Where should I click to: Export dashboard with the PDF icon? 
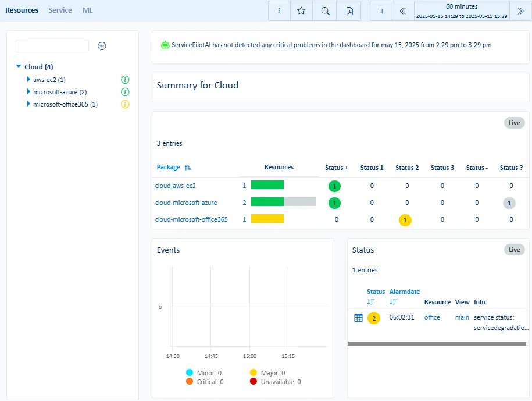click(349, 11)
